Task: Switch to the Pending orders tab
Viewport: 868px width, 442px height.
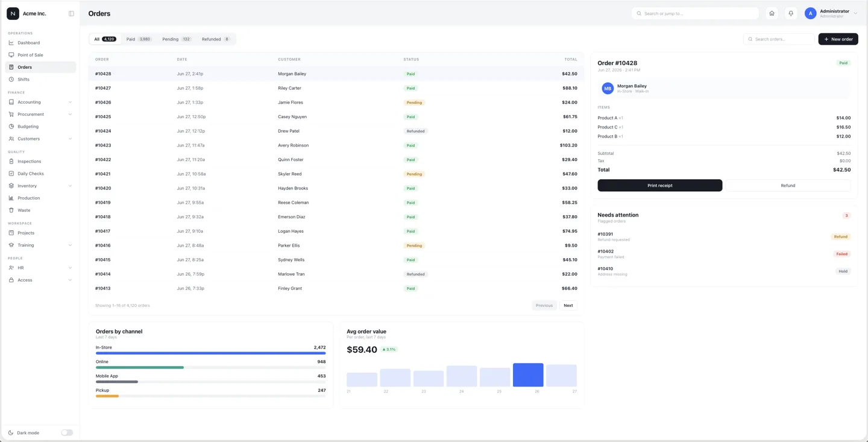Action: [177, 39]
